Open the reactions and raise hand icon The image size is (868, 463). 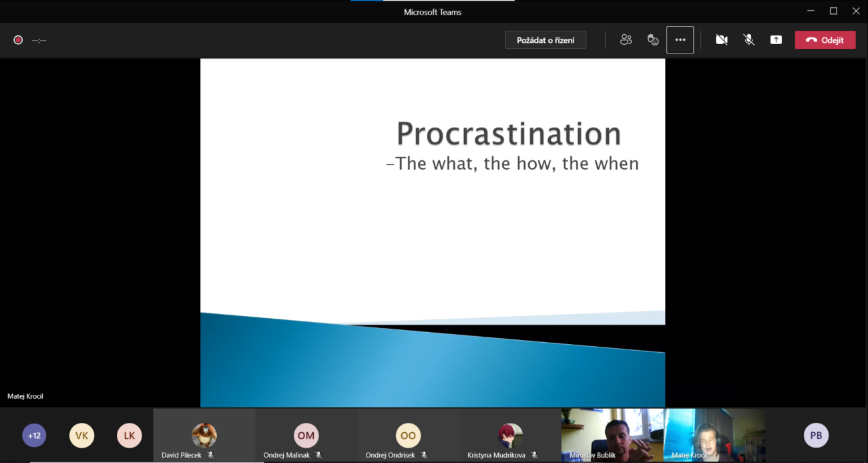(x=653, y=40)
